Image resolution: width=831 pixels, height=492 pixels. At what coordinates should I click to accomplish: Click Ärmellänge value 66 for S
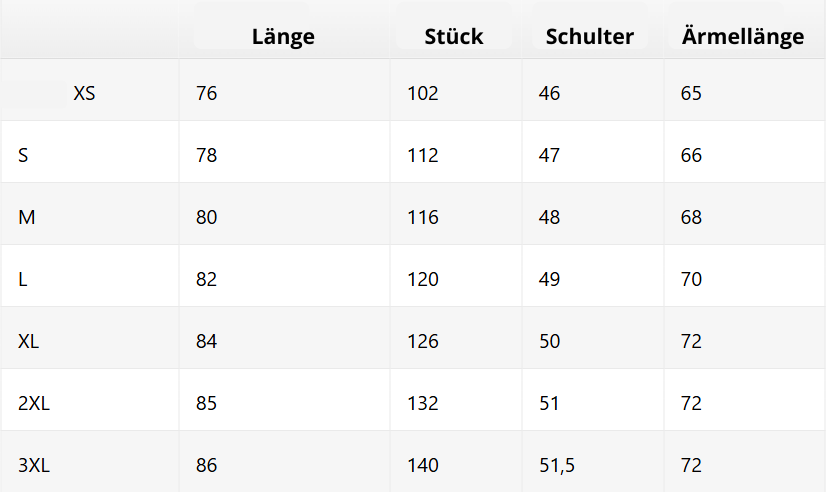691,156
